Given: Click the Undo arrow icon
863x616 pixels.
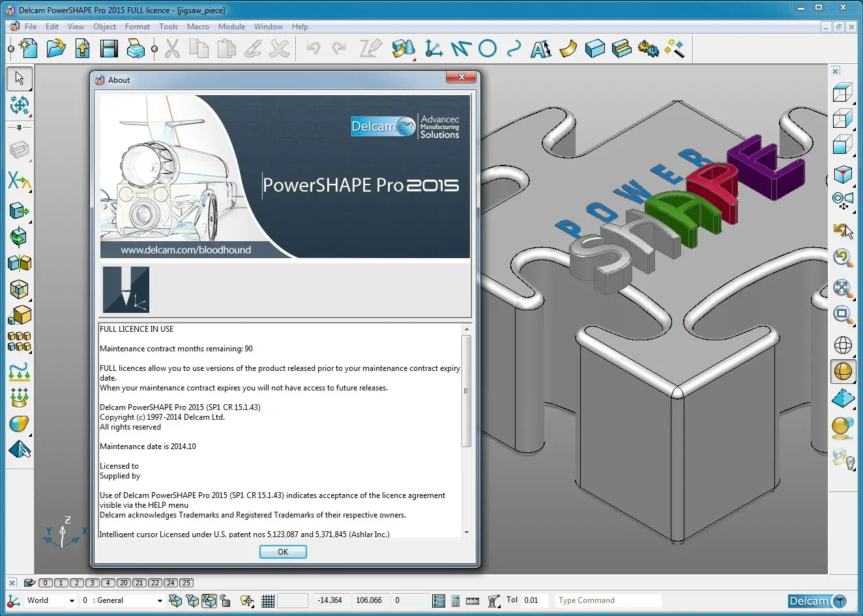Looking at the screenshot, I should pyautogui.click(x=314, y=48).
